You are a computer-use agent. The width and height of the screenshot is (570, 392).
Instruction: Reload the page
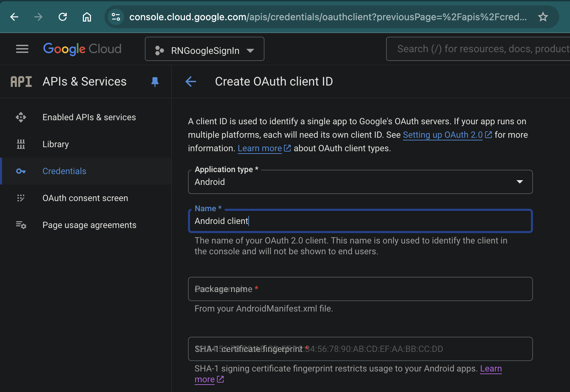[x=63, y=17]
